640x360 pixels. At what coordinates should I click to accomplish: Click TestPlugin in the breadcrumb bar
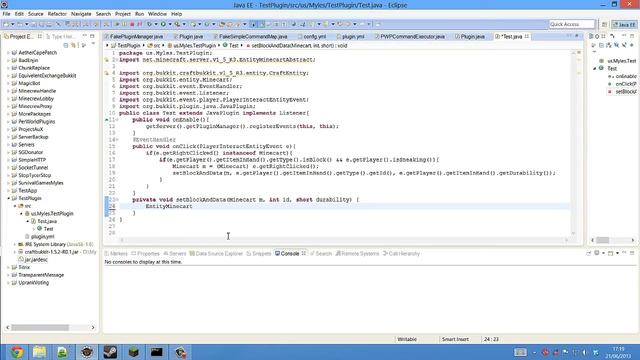coord(129,46)
